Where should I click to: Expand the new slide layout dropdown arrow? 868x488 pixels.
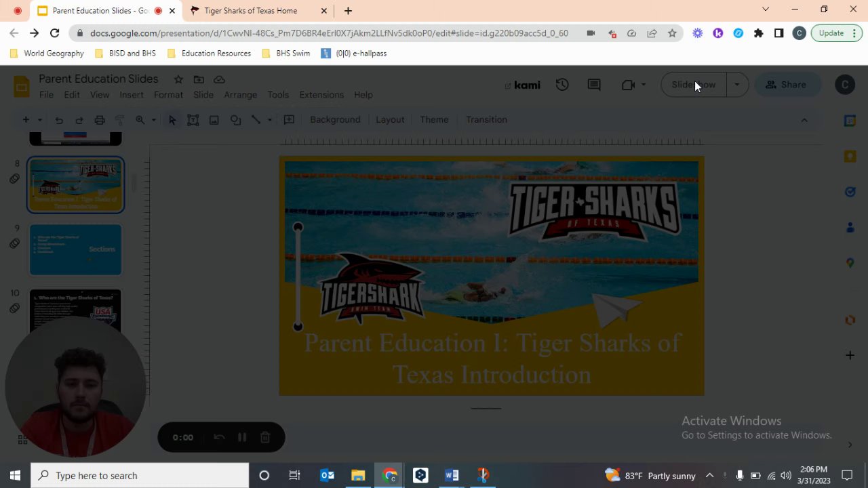click(39, 120)
